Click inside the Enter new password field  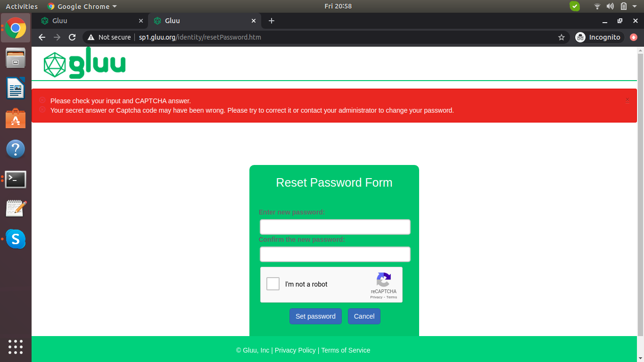335,227
